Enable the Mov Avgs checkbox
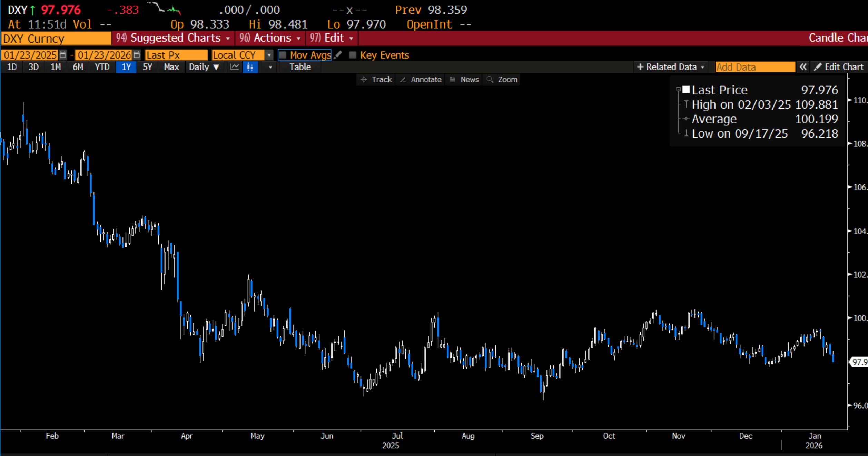 pyautogui.click(x=283, y=55)
